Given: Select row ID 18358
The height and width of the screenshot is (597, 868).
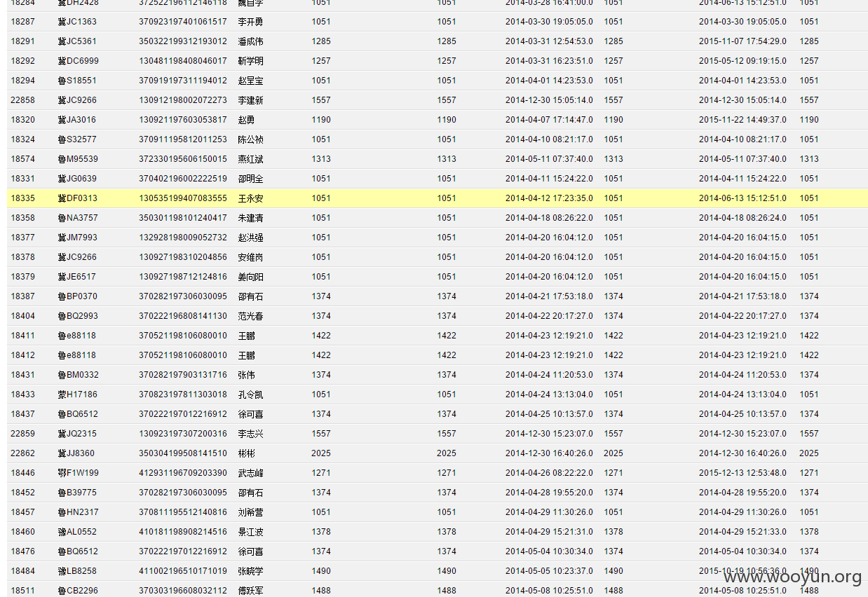Looking at the screenshot, I should click(22, 218).
